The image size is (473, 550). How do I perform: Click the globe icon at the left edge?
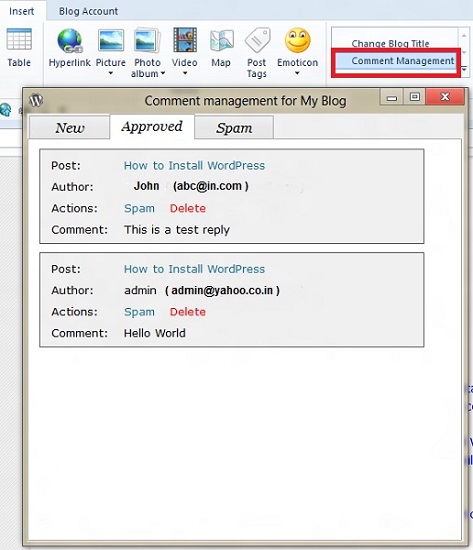coord(5,110)
